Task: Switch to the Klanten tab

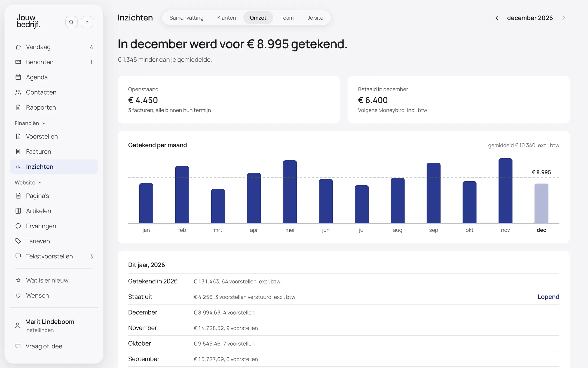Action: pos(226,18)
